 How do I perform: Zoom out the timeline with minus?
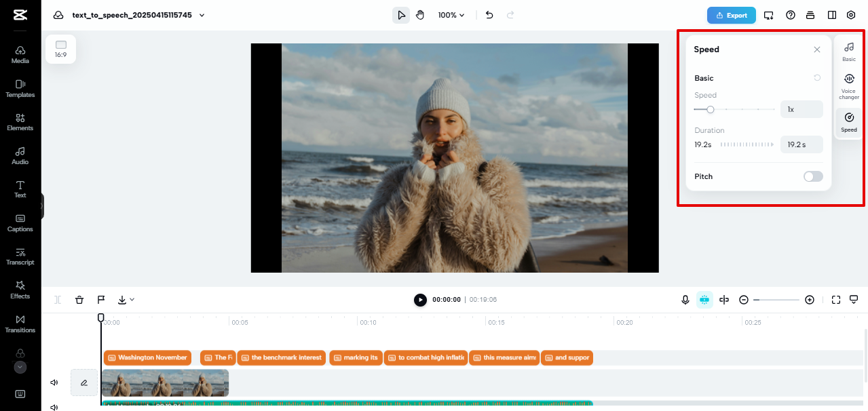pyautogui.click(x=744, y=300)
